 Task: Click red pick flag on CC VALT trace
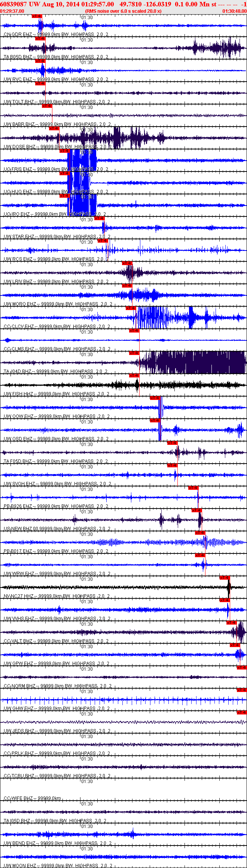click(232, 623)
